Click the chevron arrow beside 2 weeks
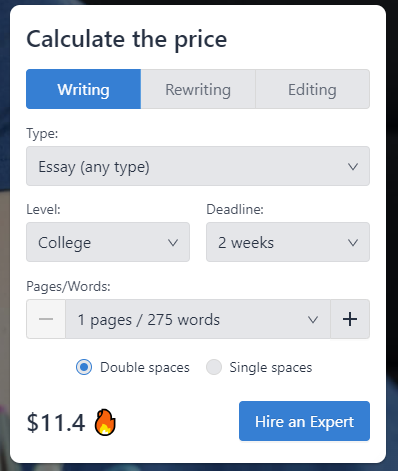Screen dimensions: 398x471 [x=353, y=242]
